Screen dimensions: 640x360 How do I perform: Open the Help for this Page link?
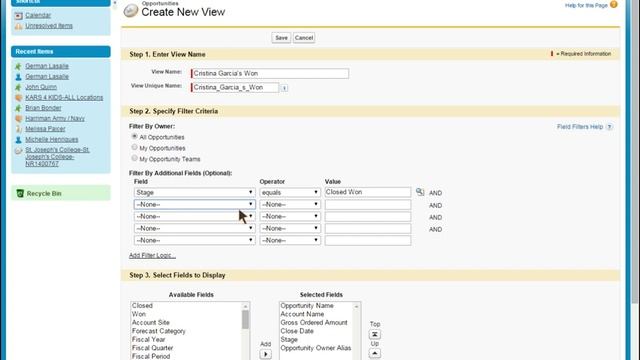tap(586, 5)
